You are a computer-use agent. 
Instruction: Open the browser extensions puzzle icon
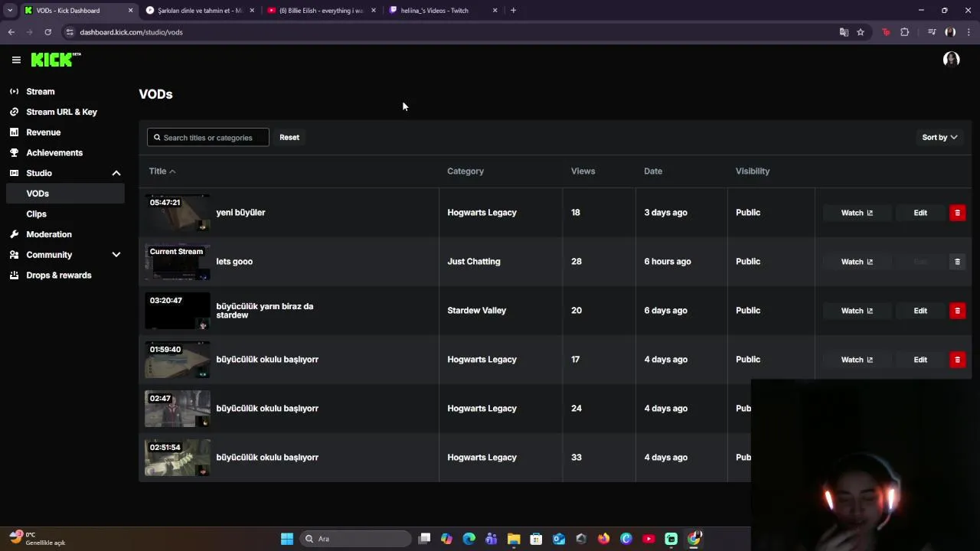905,32
